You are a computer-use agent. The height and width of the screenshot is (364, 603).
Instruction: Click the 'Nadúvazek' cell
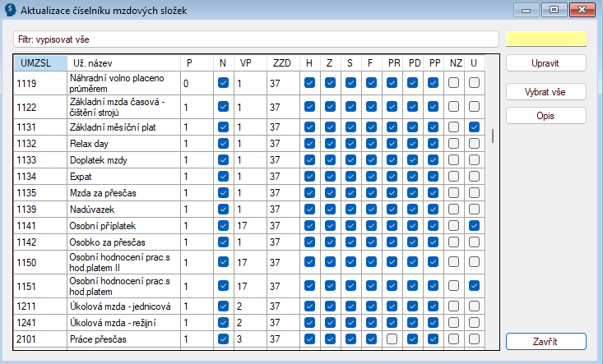tap(123, 210)
